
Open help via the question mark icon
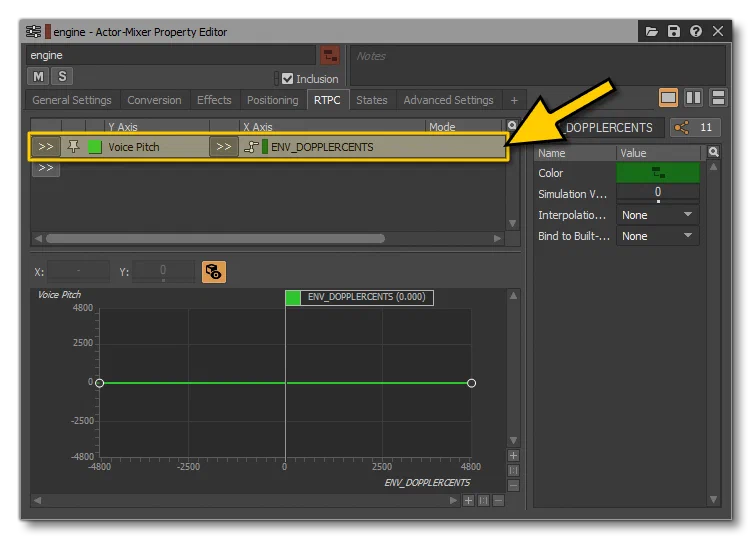[x=695, y=32]
